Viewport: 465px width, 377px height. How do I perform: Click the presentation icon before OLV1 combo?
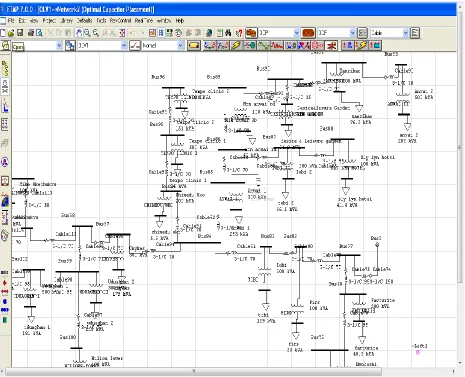(70, 45)
